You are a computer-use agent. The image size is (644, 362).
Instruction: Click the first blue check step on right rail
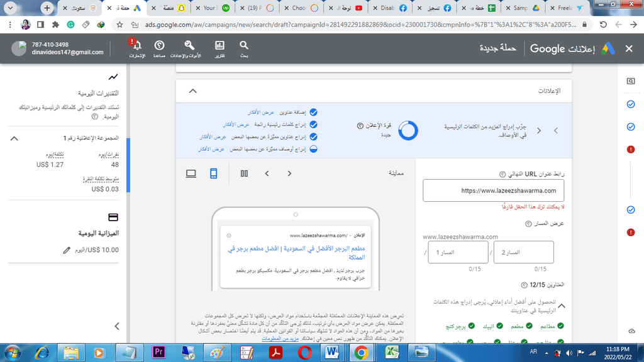pyautogui.click(x=631, y=104)
